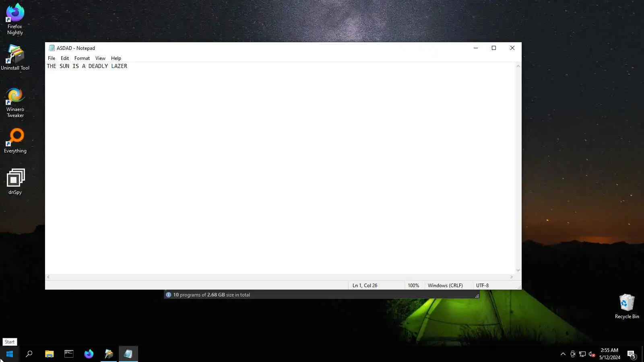Open the File menu in Notepad
The height and width of the screenshot is (362, 644).
[x=52, y=58]
